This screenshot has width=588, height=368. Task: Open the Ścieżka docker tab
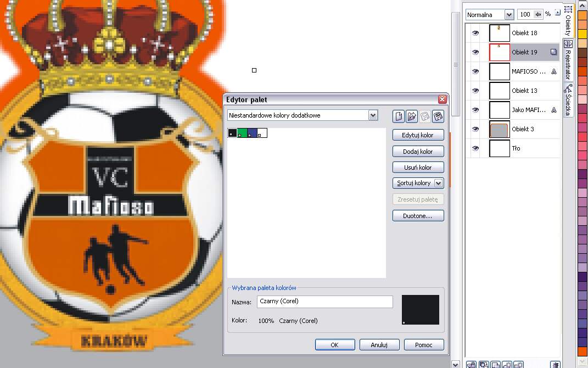(x=568, y=100)
